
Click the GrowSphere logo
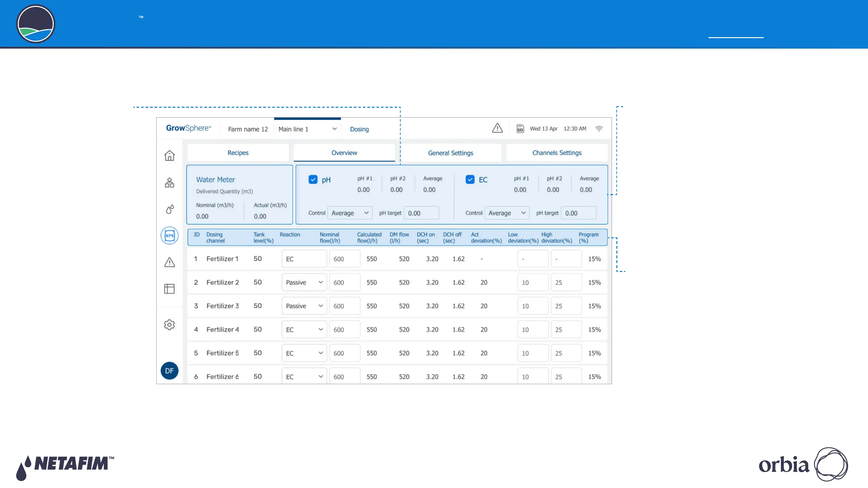[188, 128]
